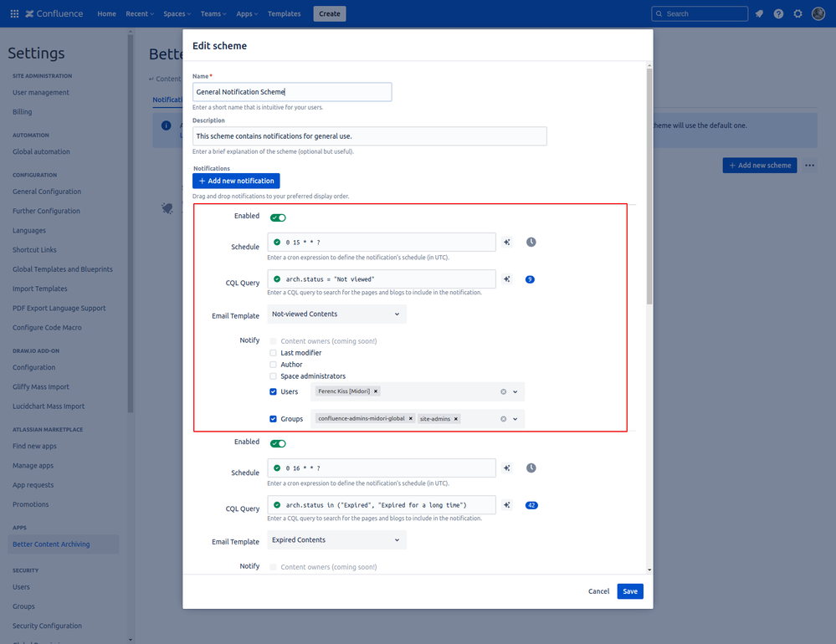Click clock icon beside the 0 16 schedule
Viewport: 836px width, 644px height.
[x=531, y=468]
